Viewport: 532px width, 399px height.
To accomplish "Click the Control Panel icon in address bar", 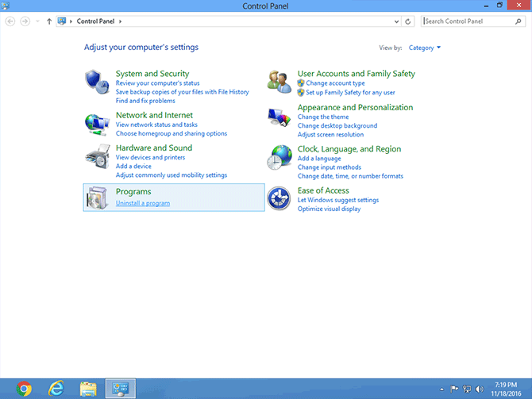I will (x=62, y=21).
